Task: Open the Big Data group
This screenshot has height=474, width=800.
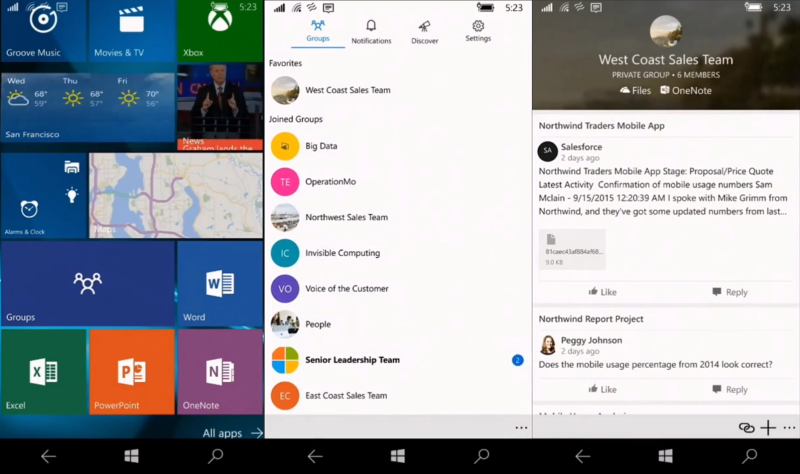Action: click(x=398, y=146)
